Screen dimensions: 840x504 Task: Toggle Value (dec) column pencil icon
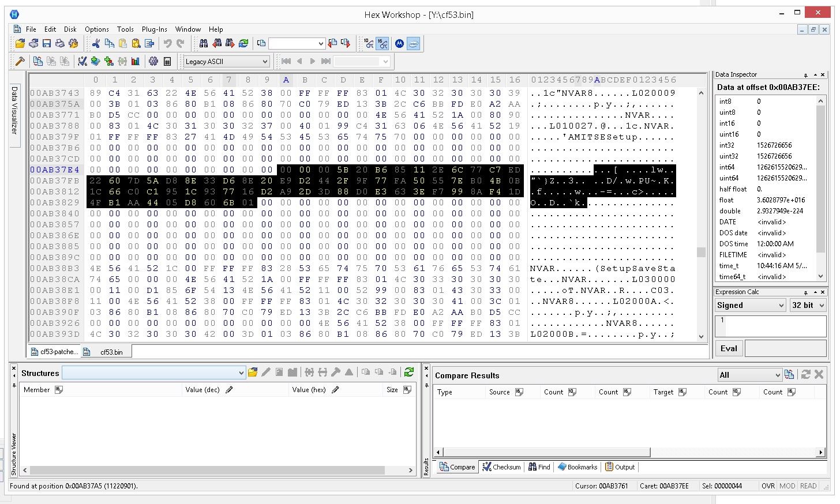[229, 390]
